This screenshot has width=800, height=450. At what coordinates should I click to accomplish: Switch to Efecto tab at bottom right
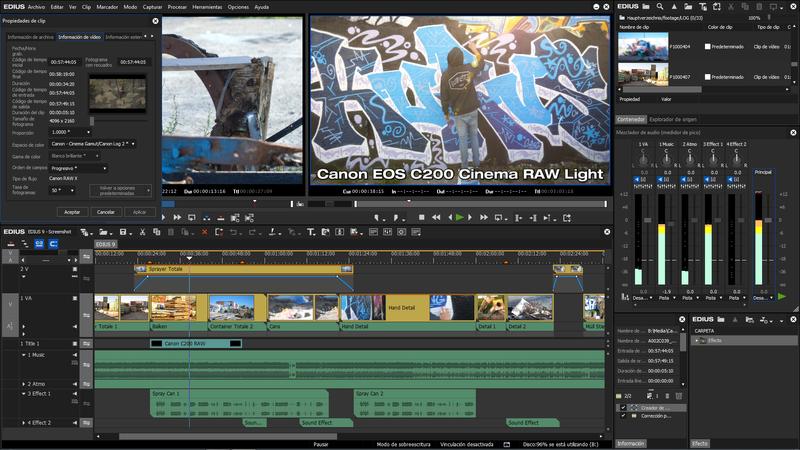(x=699, y=443)
